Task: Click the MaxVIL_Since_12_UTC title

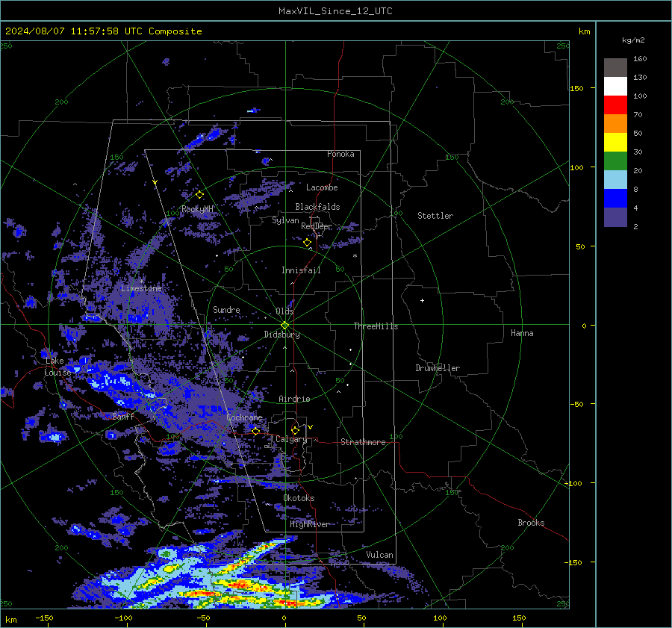Action: [x=335, y=11]
